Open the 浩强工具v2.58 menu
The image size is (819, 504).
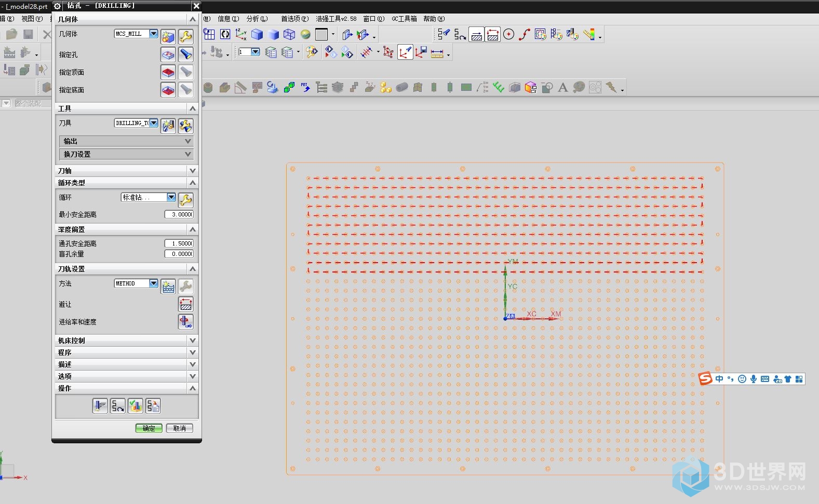click(336, 19)
